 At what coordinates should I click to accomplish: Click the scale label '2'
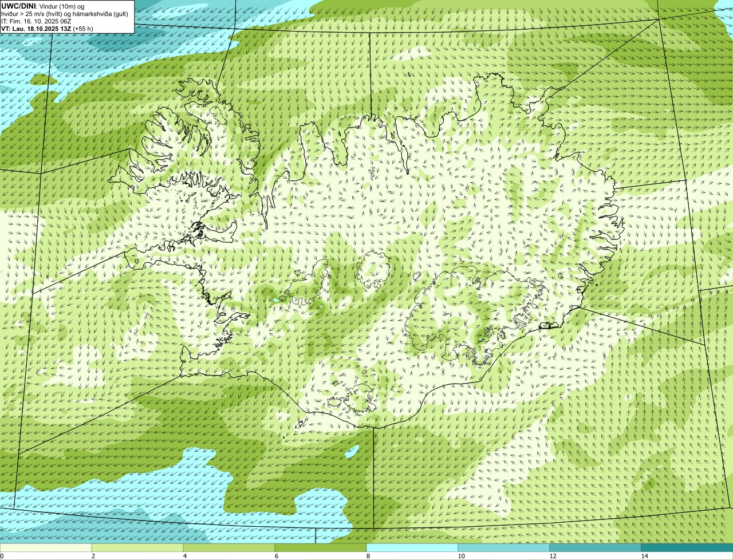click(x=93, y=556)
